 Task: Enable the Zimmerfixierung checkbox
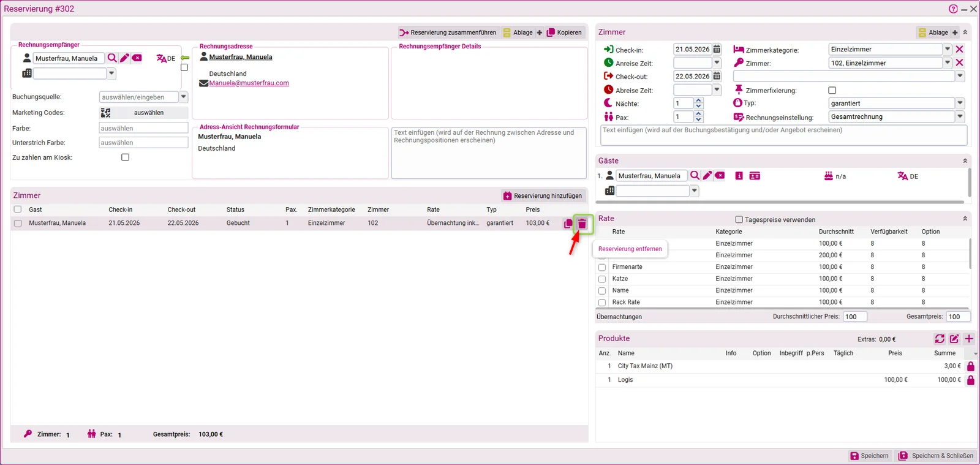pyautogui.click(x=832, y=90)
